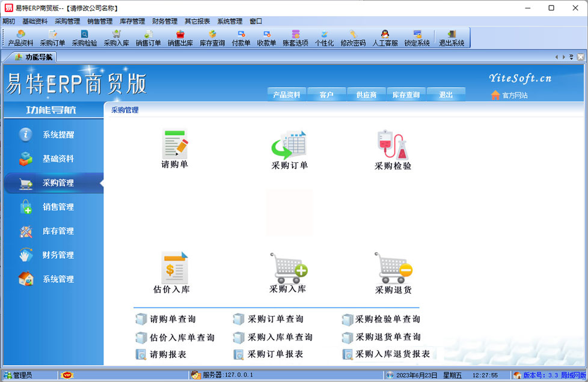This screenshot has height=382, width=588.
Task: Click the 供应商 banner button
Action: [x=366, y=95]
